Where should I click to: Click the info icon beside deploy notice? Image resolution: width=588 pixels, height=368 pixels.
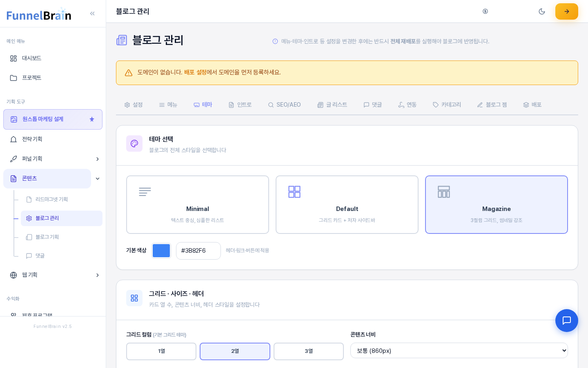(x=275, y=41)
